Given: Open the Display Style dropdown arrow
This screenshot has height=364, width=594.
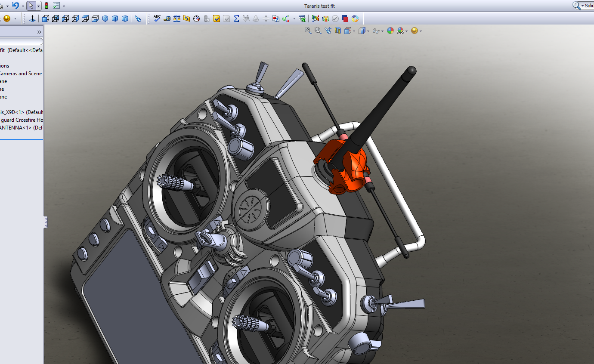Looking at the screenshot, I should [368, 31].
